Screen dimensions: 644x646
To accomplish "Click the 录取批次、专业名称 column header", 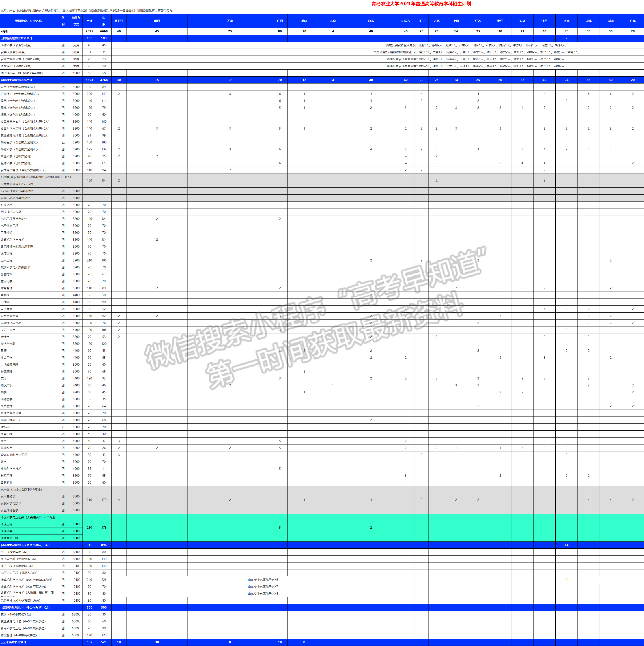I will [x=28, y=21].
